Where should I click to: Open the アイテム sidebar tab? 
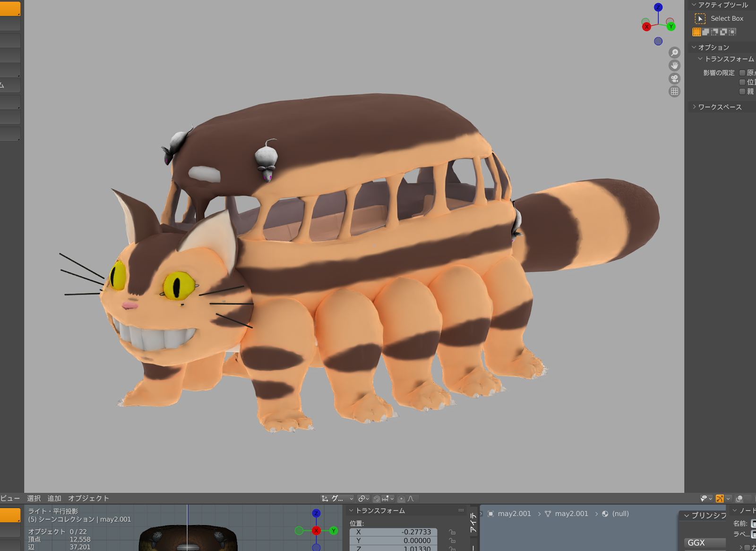coord(473,523)
